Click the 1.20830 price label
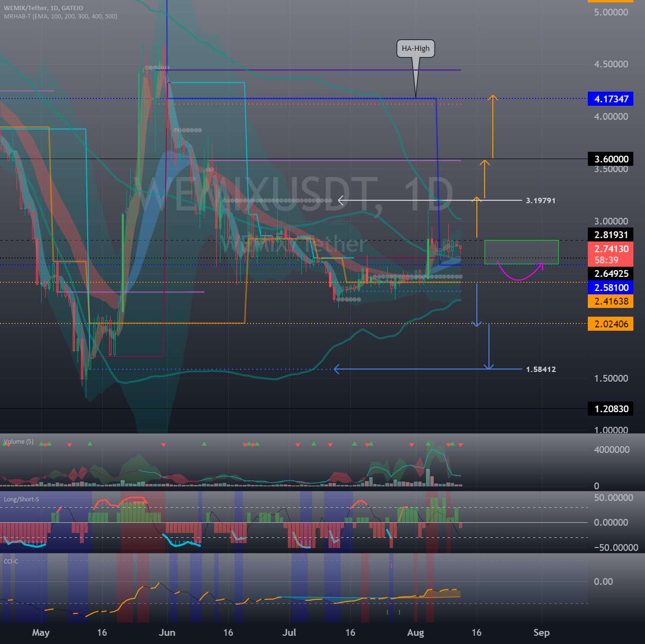 click(611, 409)
